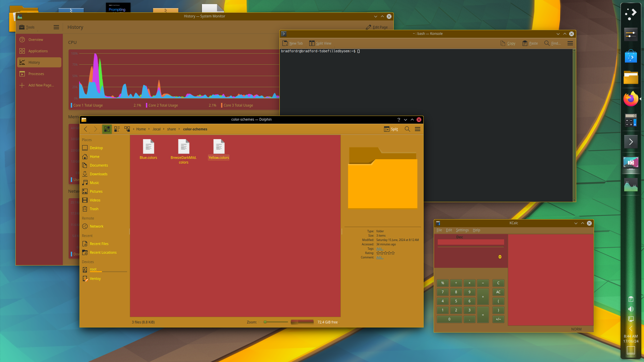The height and width of the screenshot is (362, 644).
Task: Go forward in Dolphin
Action: [x=96, y=129]
